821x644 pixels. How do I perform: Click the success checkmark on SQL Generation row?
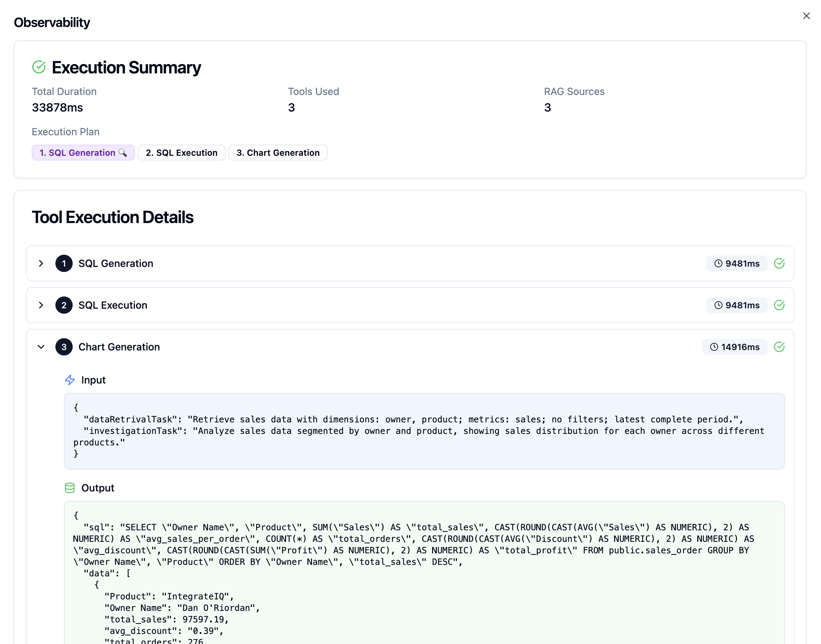click(780, 264)
